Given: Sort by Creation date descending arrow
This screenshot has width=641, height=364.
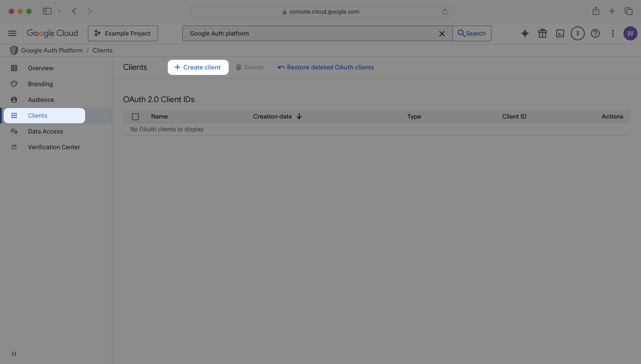Looking at the screenshot, I should pyautogui.click(x=299, y=116).
